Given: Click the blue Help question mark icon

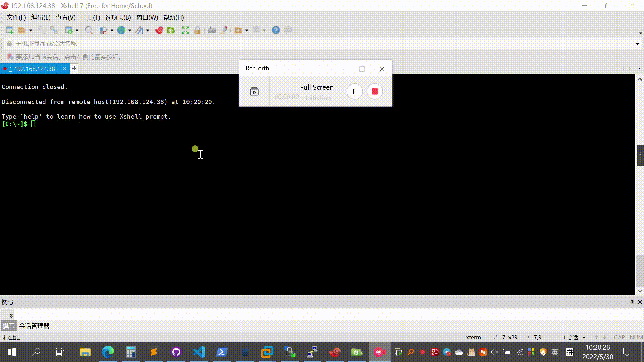Looking at the screenshot, I should (276, 31).
